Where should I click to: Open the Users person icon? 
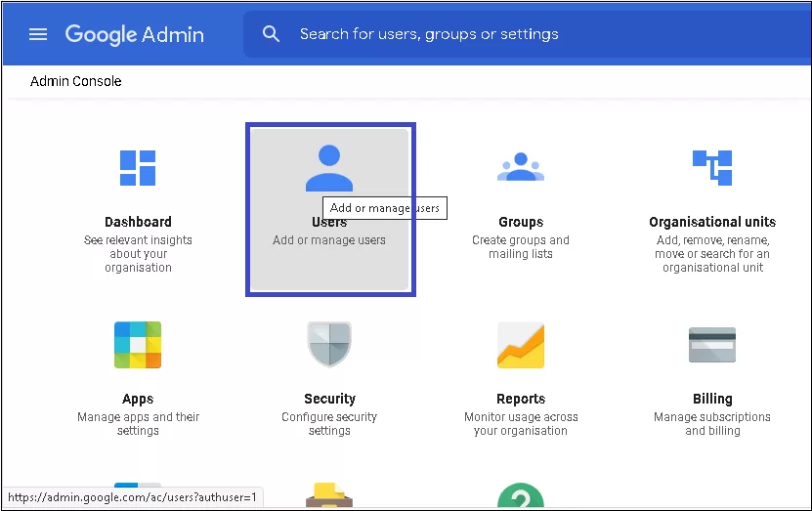click(x=329, y=168)
